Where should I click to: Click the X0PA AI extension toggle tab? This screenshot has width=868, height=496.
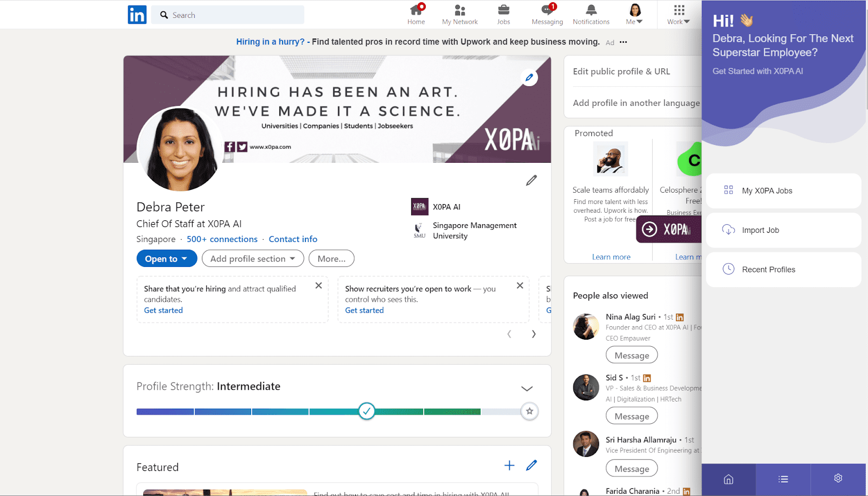669,229
